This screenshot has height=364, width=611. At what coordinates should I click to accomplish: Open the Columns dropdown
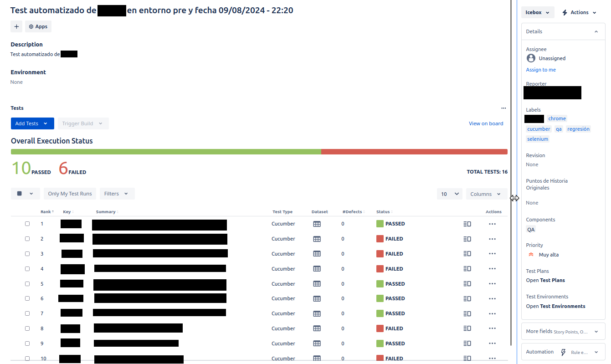(x=486, y=194)
